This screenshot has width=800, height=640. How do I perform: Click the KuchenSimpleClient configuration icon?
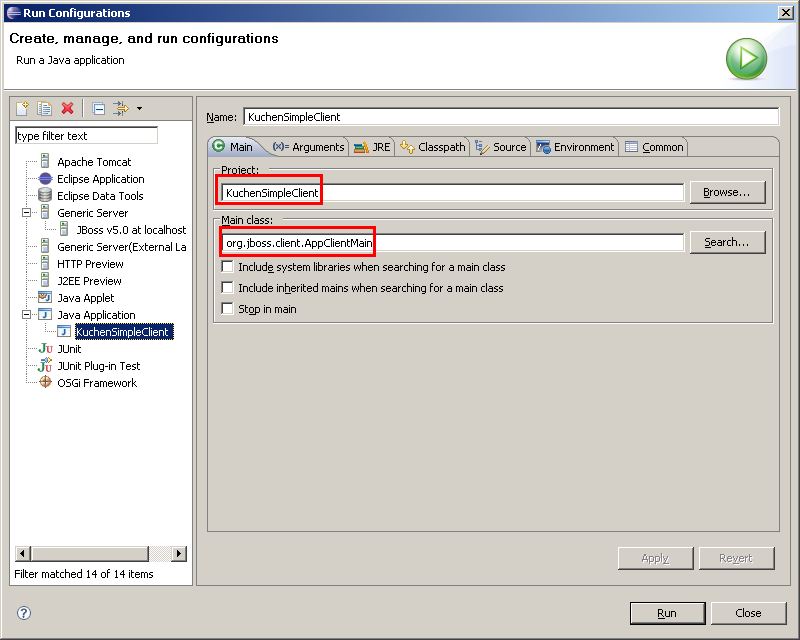(64, 332)
